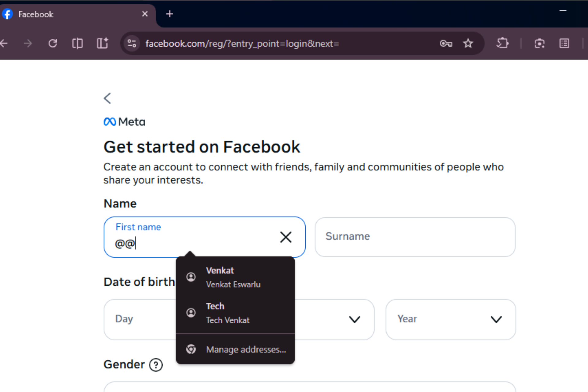Reload the Facebook registration page
Image resolution: width=588 pixels, height=392 pixels.
(53, 43)
